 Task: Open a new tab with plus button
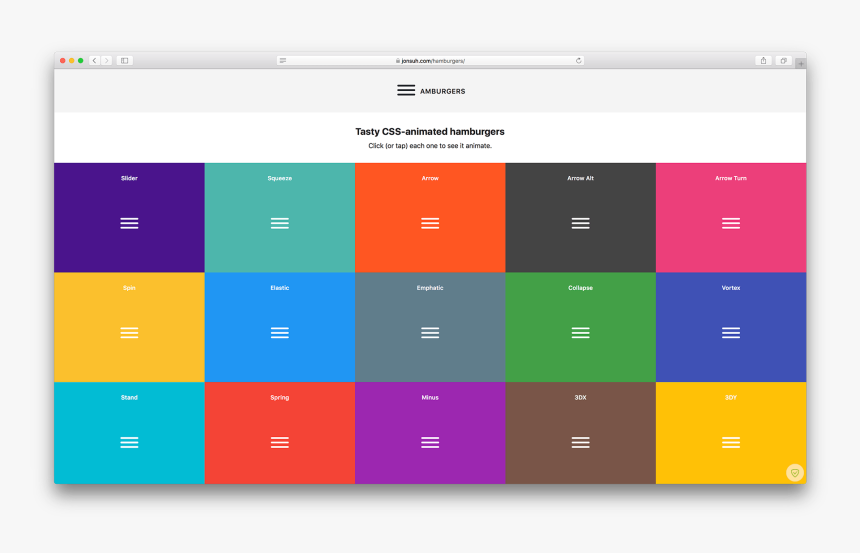point(801,64)
